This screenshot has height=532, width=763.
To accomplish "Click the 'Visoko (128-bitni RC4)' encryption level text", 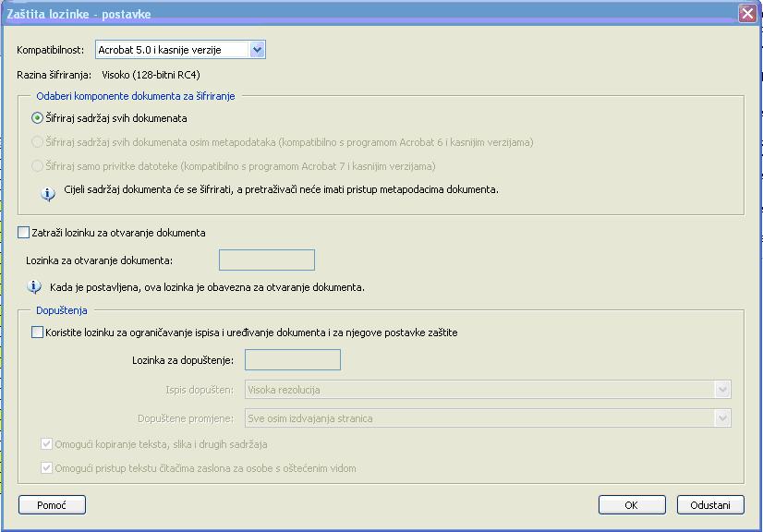I will coord(151,75).
